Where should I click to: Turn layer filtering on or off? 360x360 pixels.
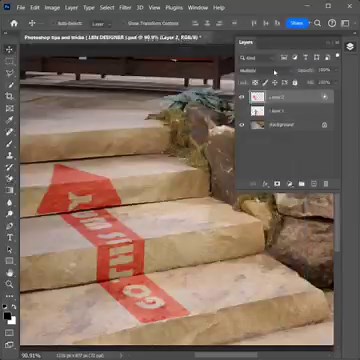[337, 56]
